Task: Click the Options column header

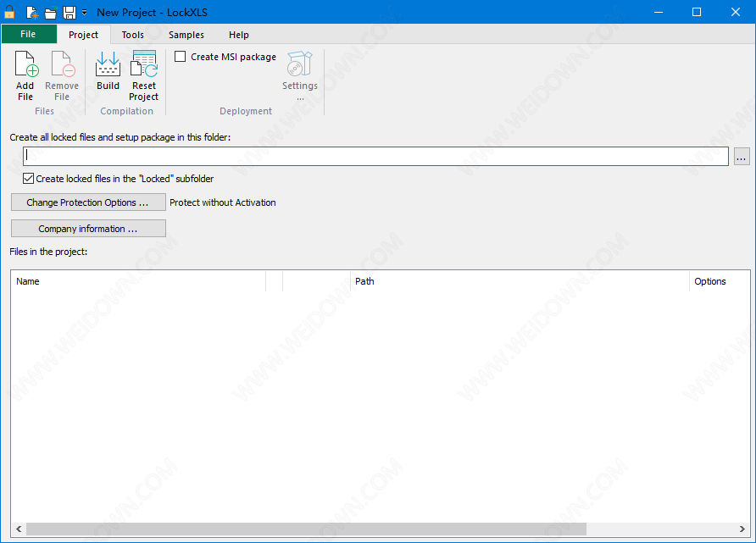Action: (720, 281)
